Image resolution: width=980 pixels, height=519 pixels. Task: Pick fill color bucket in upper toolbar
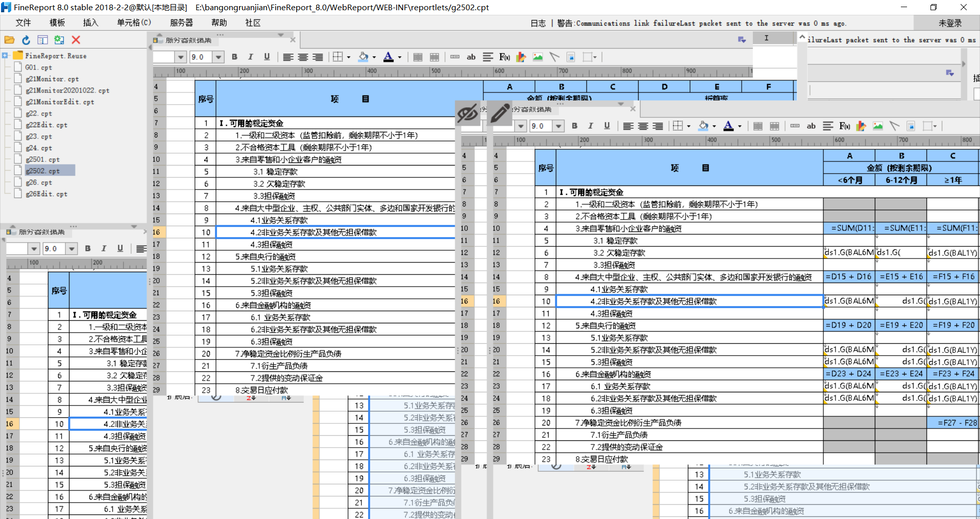[x=363, y=57]
